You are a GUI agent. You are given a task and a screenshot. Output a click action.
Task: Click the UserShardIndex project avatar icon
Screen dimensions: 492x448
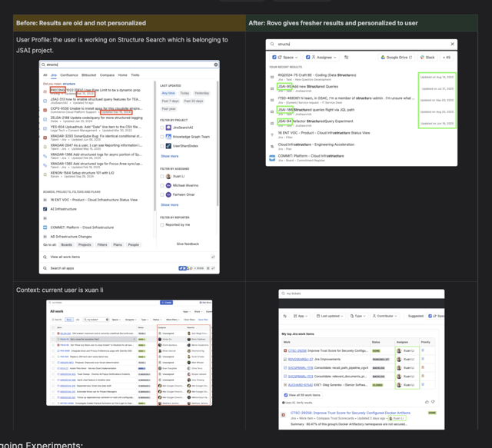pos(168,146)
